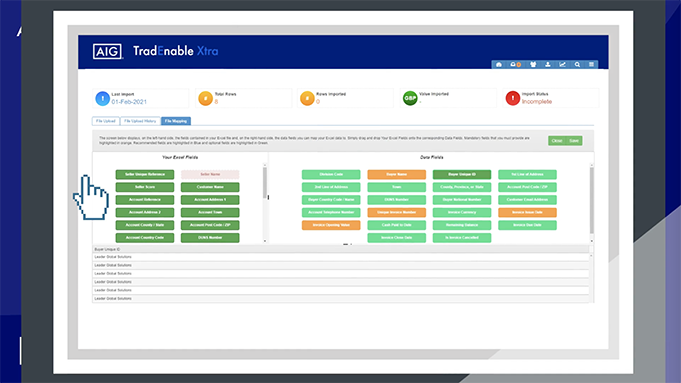Click the green Close button
Image resolution: width=681 pixels, height=383 pixels.
click(557, 141)
